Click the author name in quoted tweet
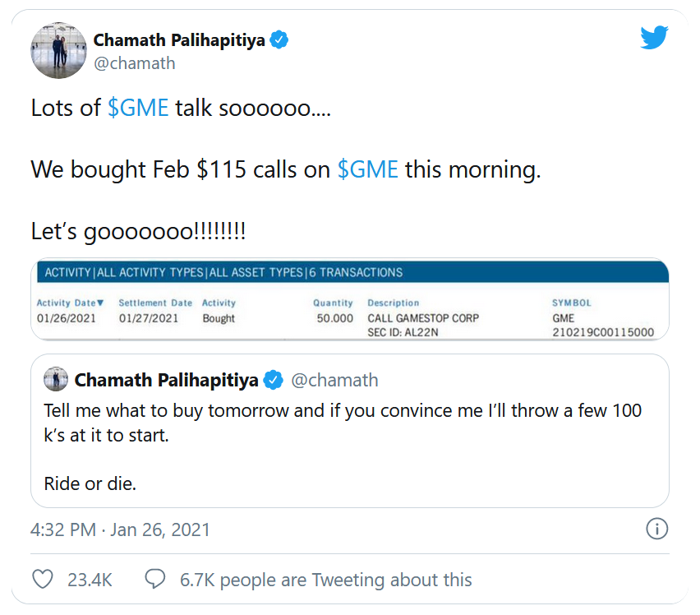Screen dimensions: 700x615 pyautogui.click(x=167, y=380)
